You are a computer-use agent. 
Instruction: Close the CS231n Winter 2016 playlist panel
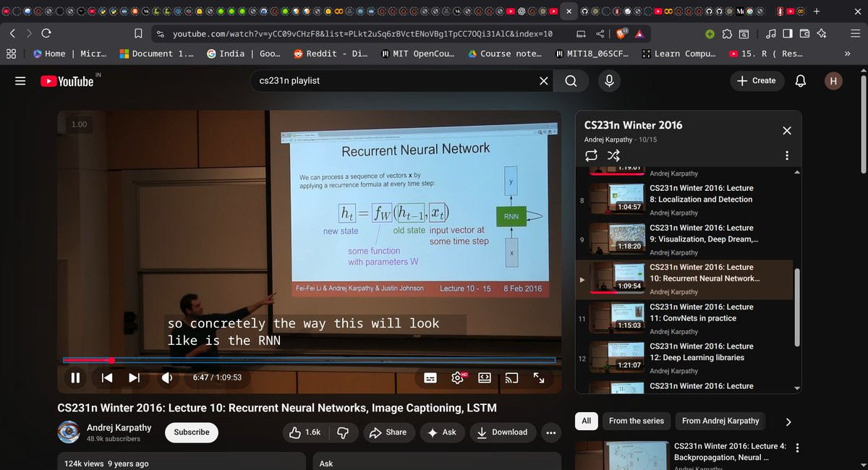pos(787,130)
